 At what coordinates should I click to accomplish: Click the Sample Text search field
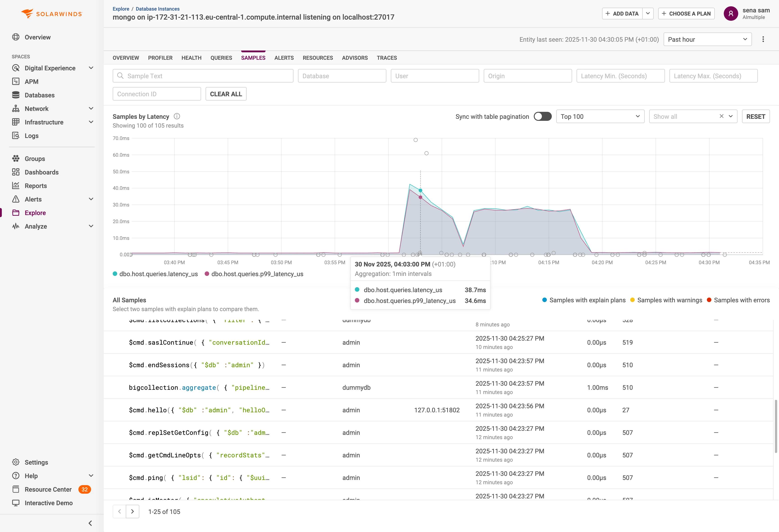pos(203,76)
